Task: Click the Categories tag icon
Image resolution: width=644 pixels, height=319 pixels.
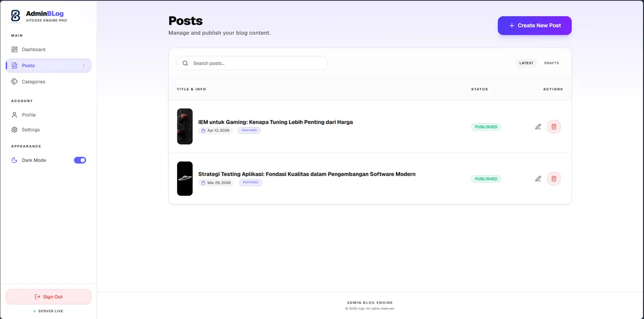Action: tap(15, 81)
